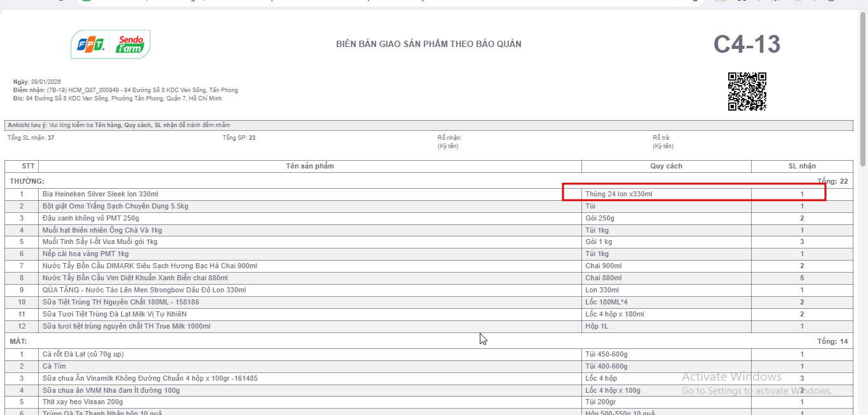Click the 'Quy cách' column header
Screen dimensions: 868x415
click(x=666, y=166)
